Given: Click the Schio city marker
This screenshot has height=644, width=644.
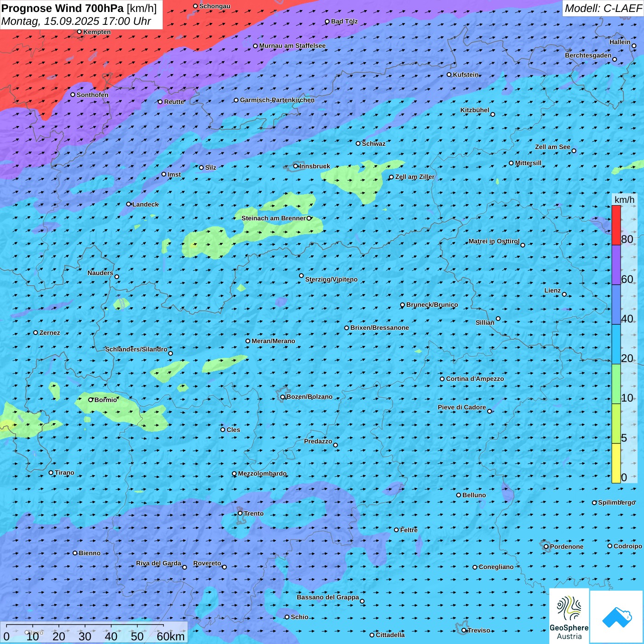Looking at the screenshot, I should [x=287, y=617].
